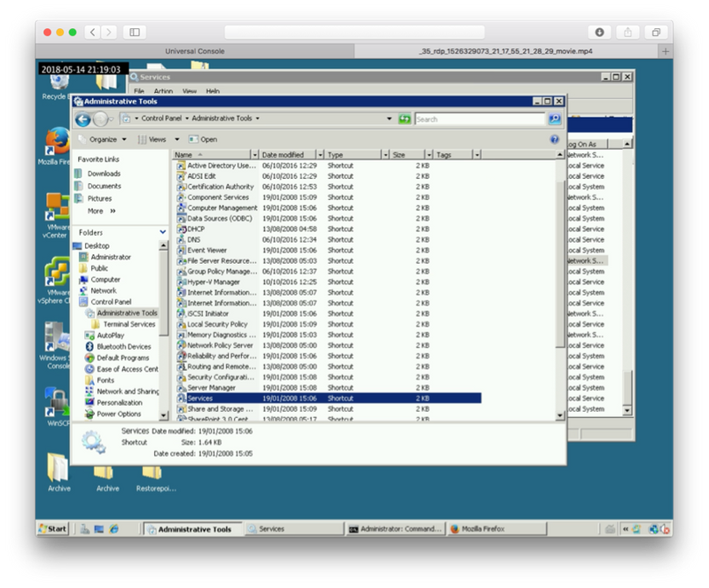This screenshot has width=709, height=588.
Task: Expand More favorite links
Action: coord(102,211)
